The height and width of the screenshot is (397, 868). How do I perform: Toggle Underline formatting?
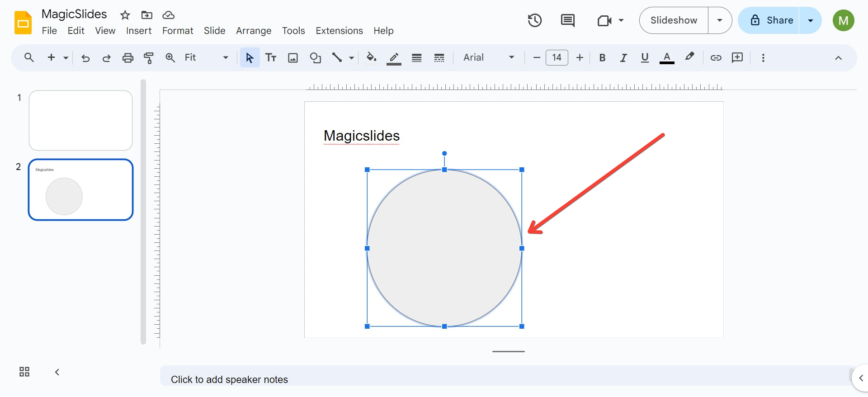(645, 57)
